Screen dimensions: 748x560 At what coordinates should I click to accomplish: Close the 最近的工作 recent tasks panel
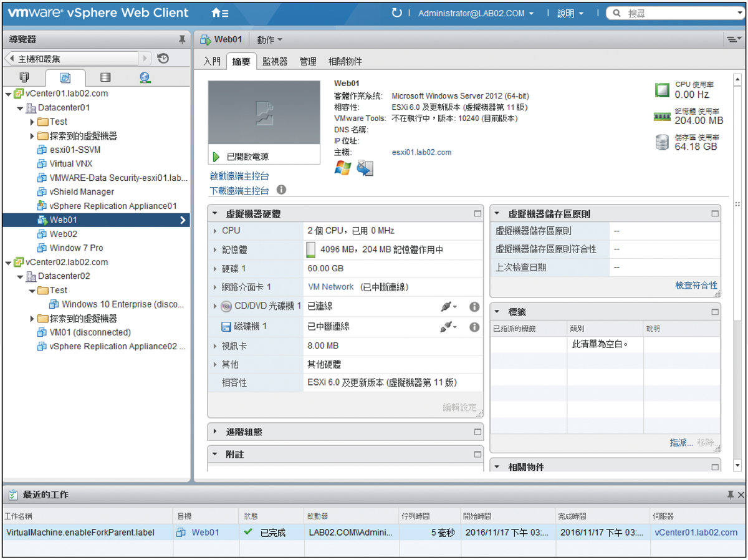coord(741,495)
